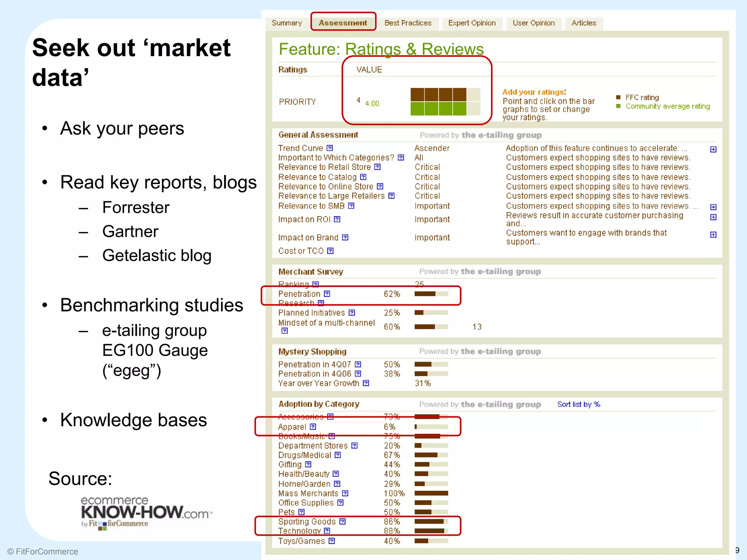747x560 pixels.
Task: Click the Penetration 62% progress bar
Action: point(431,294)
